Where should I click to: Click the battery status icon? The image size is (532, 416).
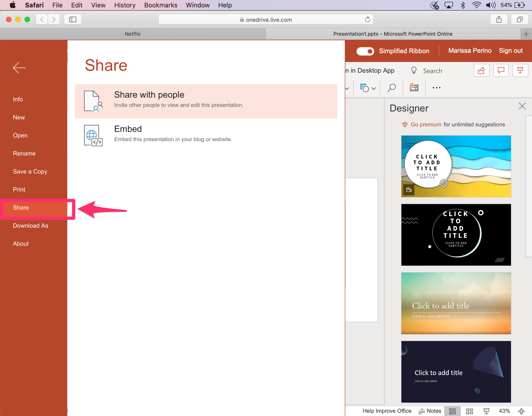[520, 5]
